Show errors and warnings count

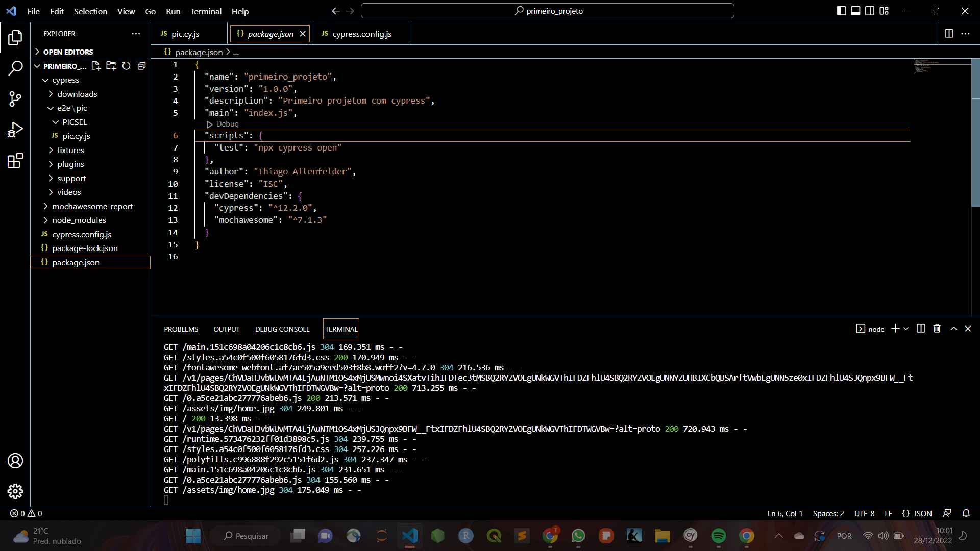[x=27, y=513]
